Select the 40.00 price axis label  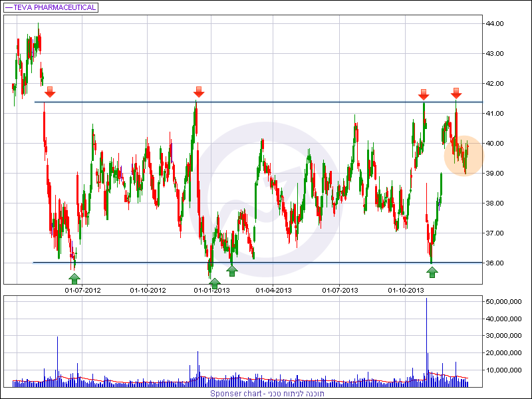pos(495,144)
